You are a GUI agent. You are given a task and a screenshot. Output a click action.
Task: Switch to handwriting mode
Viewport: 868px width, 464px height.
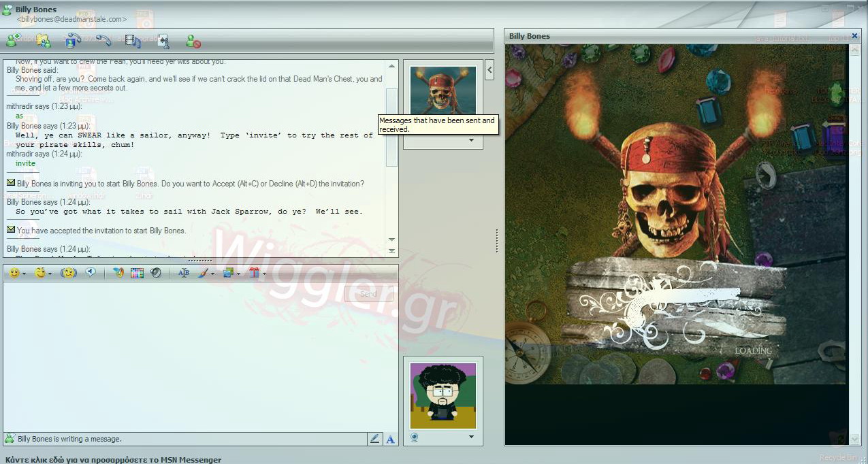coord(374,439)
